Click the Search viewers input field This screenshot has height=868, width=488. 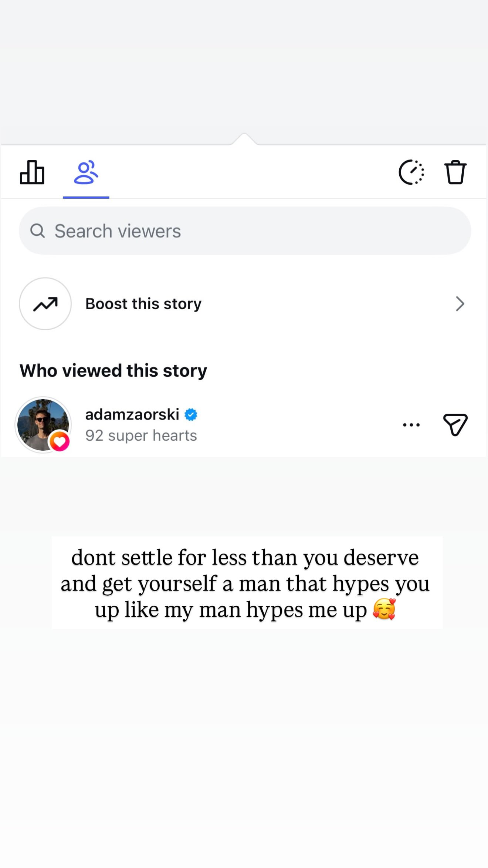[245, 231]
